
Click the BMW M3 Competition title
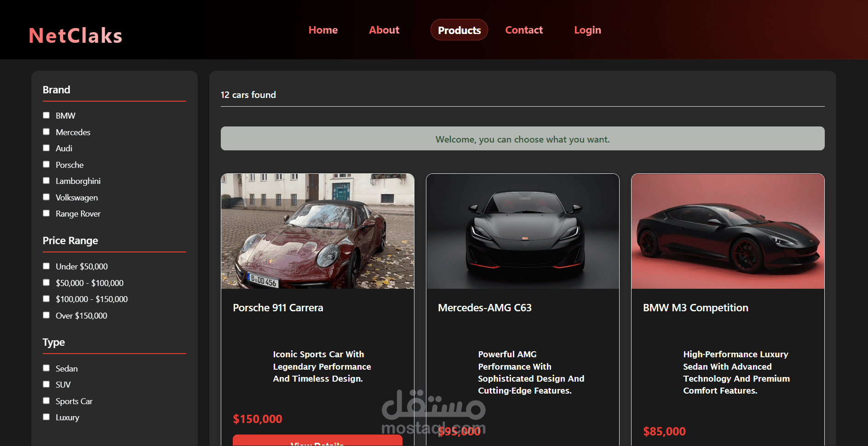pyautogui.click(x=696, y=308)
